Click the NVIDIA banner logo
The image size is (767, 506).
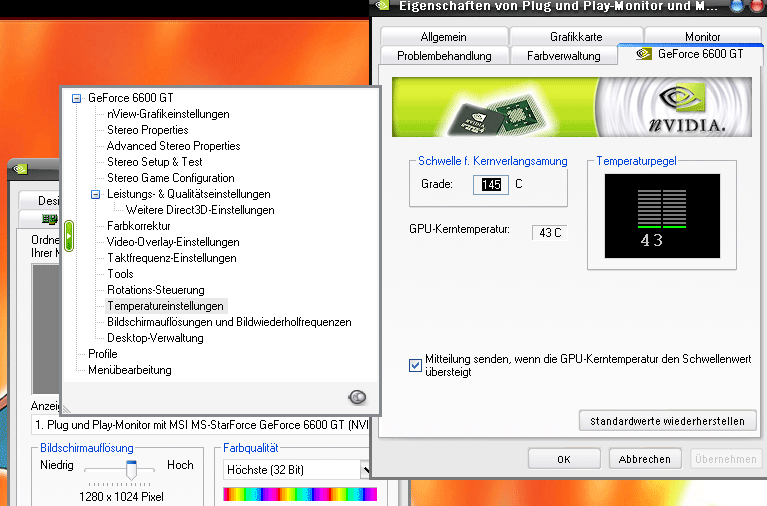pyautogui.click(x=687, y=109)
